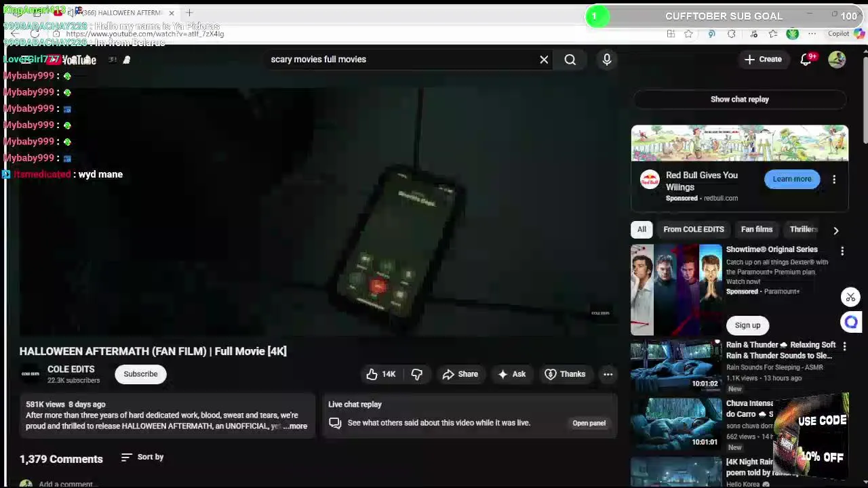Click the browser address bar URL

click(144, 34)
